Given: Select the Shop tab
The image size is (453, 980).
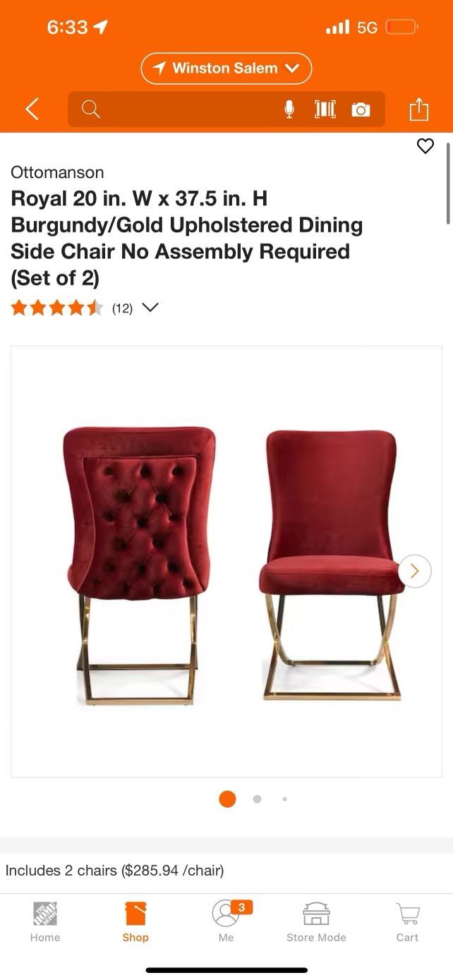Looking at the screenshot, I should (x=135, y=922).
